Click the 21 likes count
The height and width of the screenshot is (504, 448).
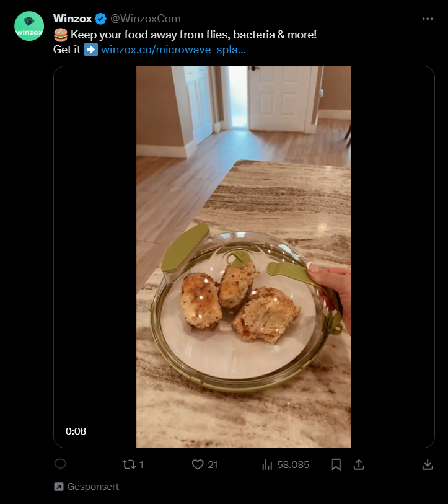point(213,465)
